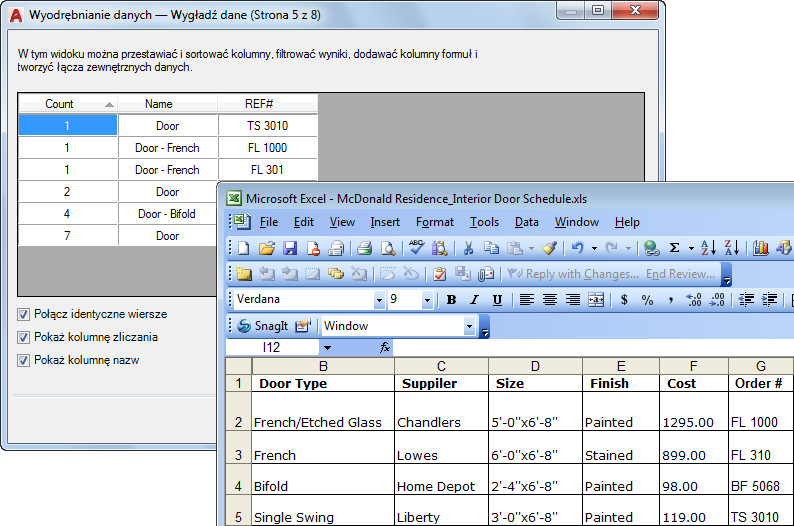Click Format Painter brush icon in Excel
This screenshot has width=794, height=526.
(x=549, y=248)
